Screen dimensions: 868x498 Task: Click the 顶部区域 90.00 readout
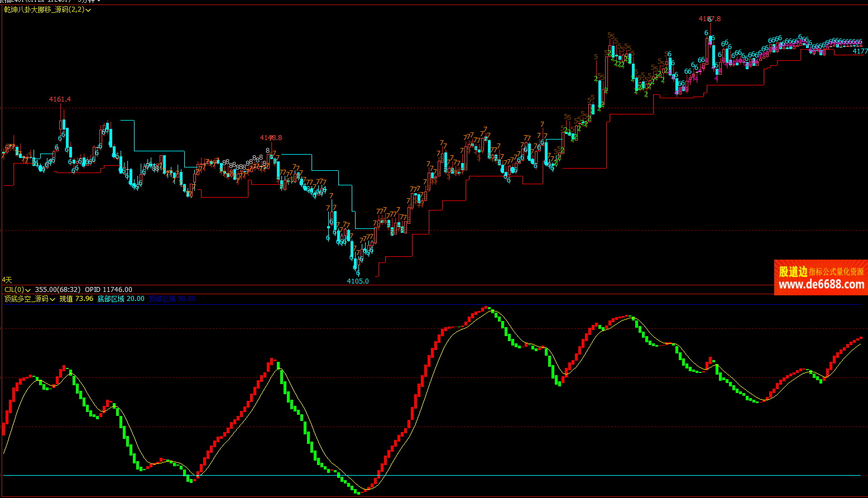click(172, 299)
